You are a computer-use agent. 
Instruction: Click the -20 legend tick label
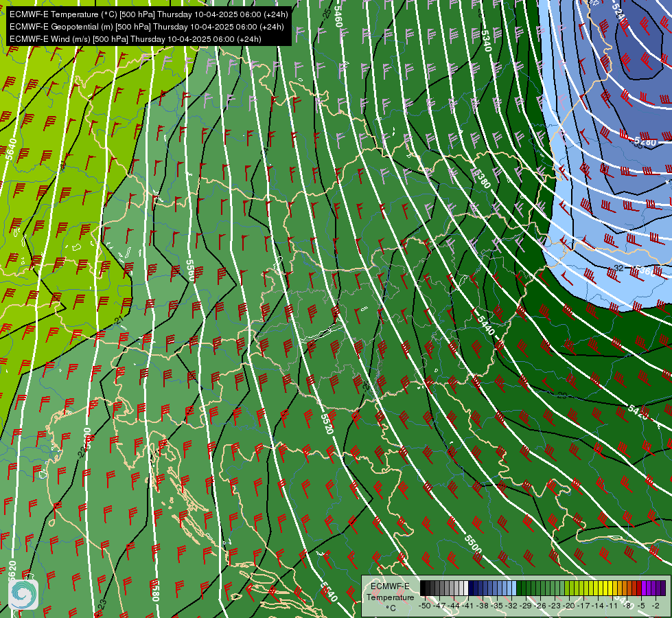[569, 606]
